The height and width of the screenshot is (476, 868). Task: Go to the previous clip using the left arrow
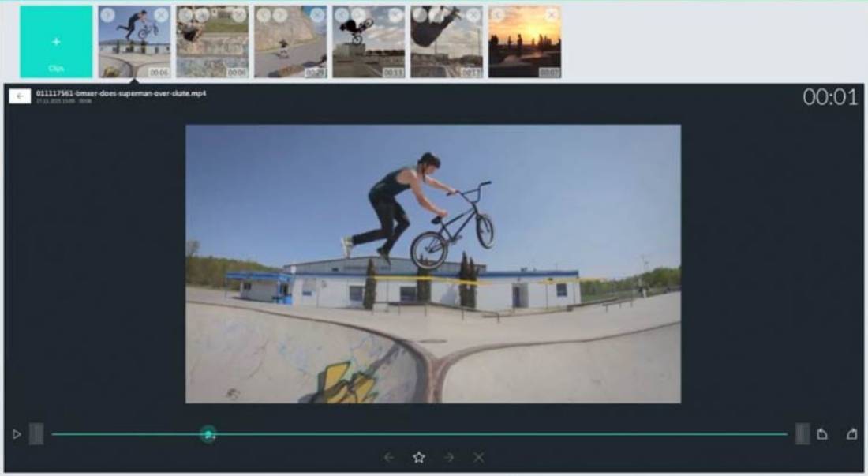point(389,456)
